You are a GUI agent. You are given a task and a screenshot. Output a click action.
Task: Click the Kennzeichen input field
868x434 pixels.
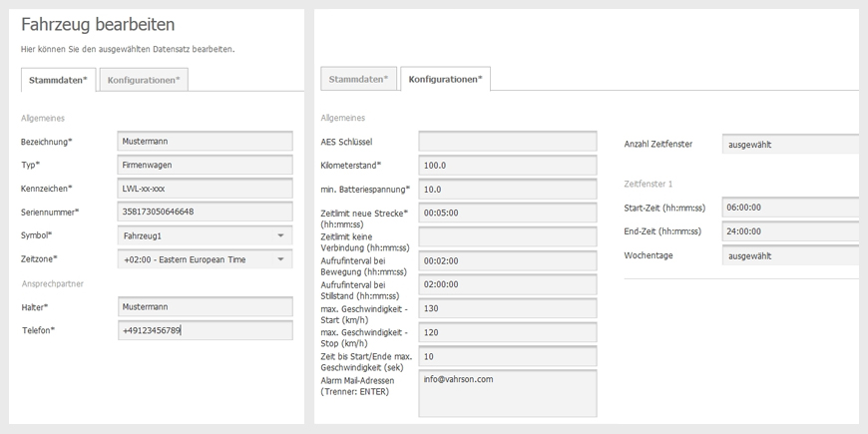tap(205, 189)
